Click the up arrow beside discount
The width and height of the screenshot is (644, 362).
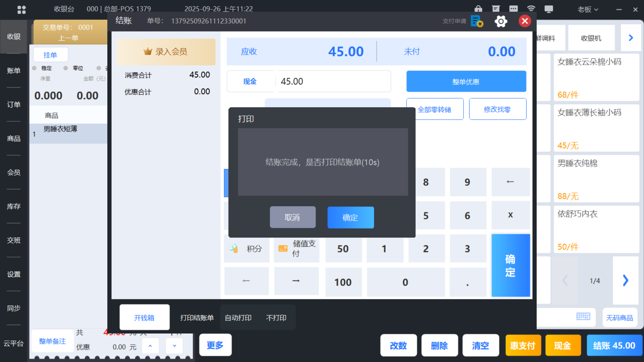[150, 346]
